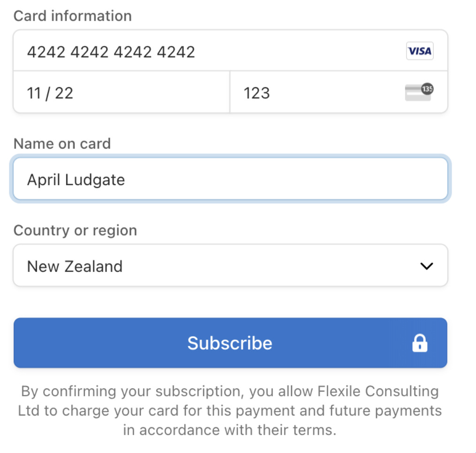The image size is (476, 453).
Task: Click the Name on card label
Action: point(62,143)
